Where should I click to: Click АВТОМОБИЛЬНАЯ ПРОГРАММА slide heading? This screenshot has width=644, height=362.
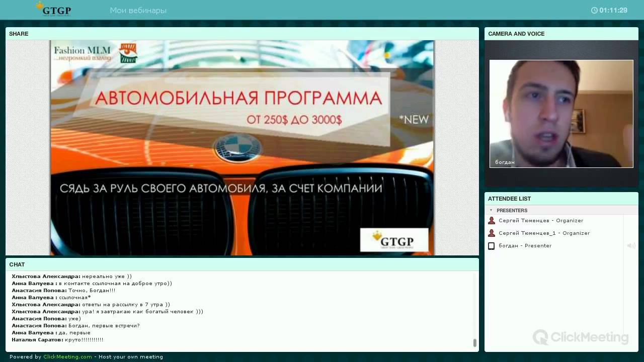coord(238,98)
